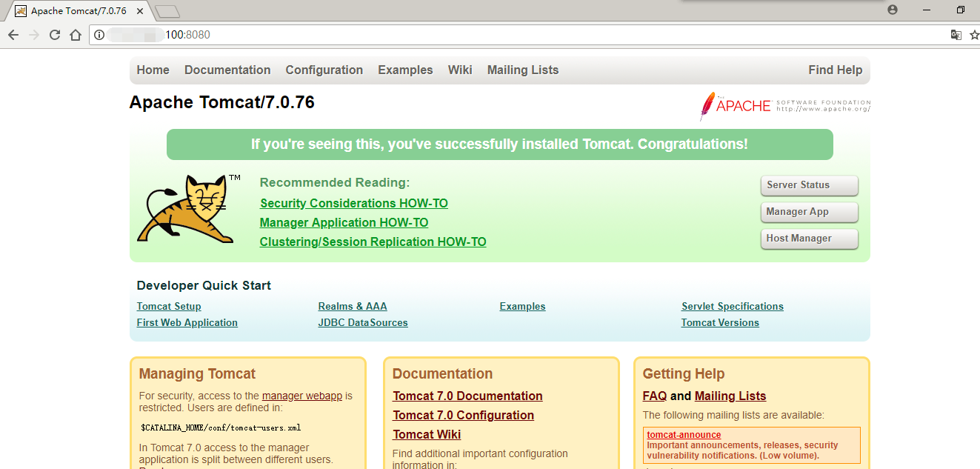Click the Recommended Reading heading
Viewport: 980px width, 469px height.
335,183
